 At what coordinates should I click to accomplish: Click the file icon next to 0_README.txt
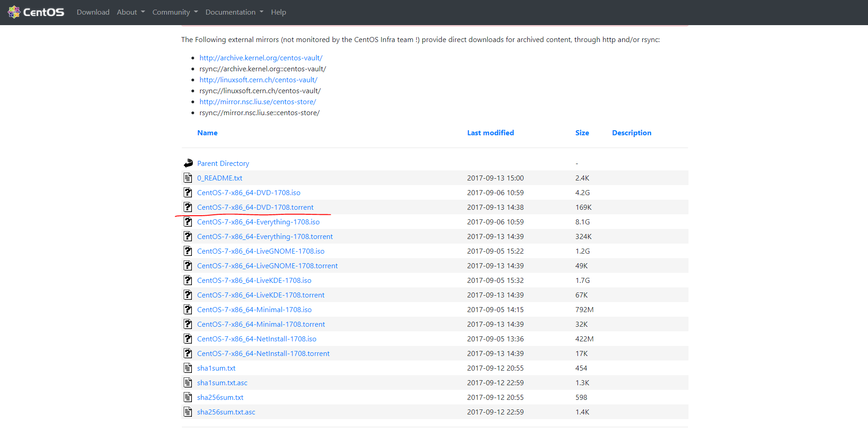[188, 178]
